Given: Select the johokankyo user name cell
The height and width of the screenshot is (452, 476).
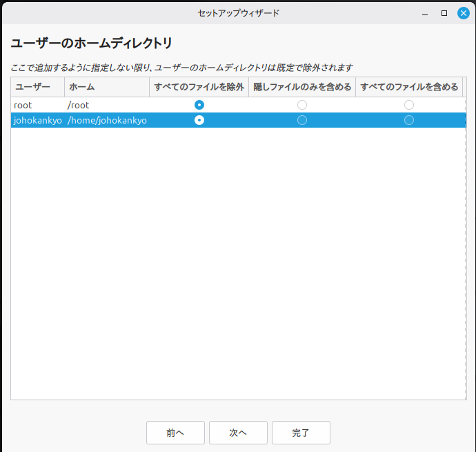Looking at the screenshot, I should 37,120.
